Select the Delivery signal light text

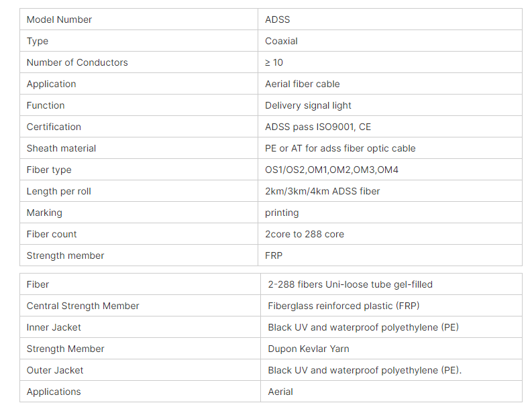(308, 105)
